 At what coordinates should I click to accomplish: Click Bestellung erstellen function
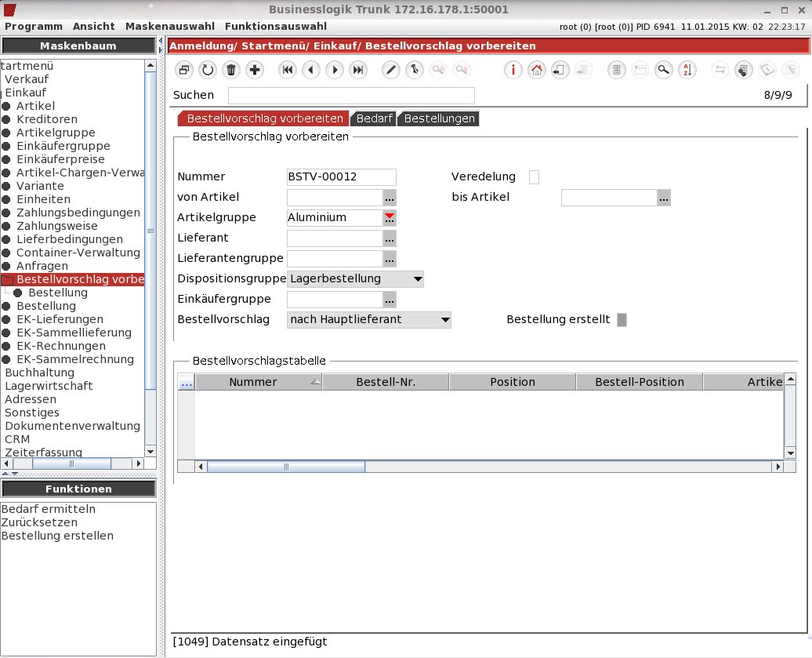(57, 536)
